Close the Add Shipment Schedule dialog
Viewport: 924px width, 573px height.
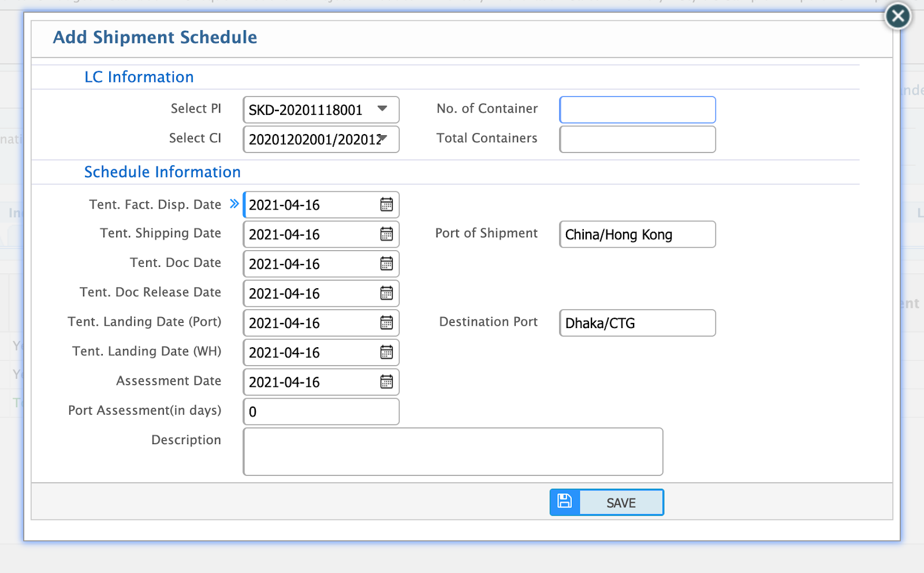tap(897, 16)
